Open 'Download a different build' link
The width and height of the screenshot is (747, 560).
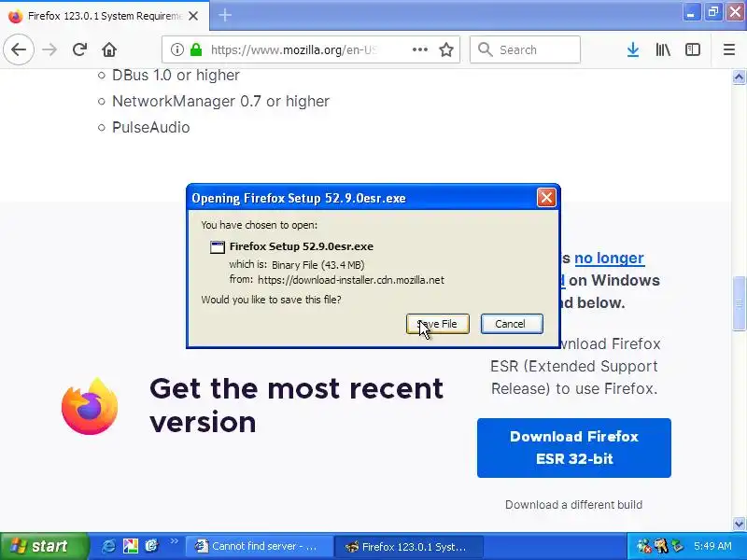(573, 504)
